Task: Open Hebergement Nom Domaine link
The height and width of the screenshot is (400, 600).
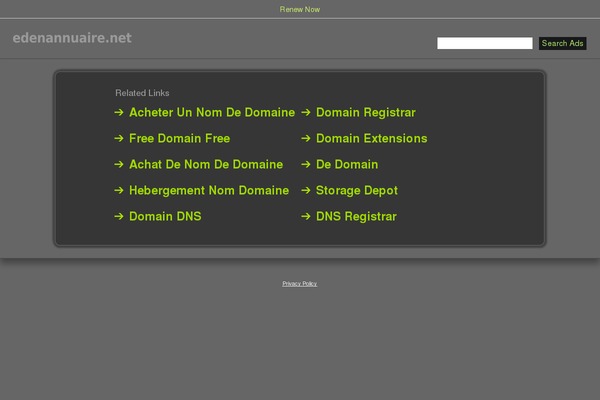Action: (209, 191)
